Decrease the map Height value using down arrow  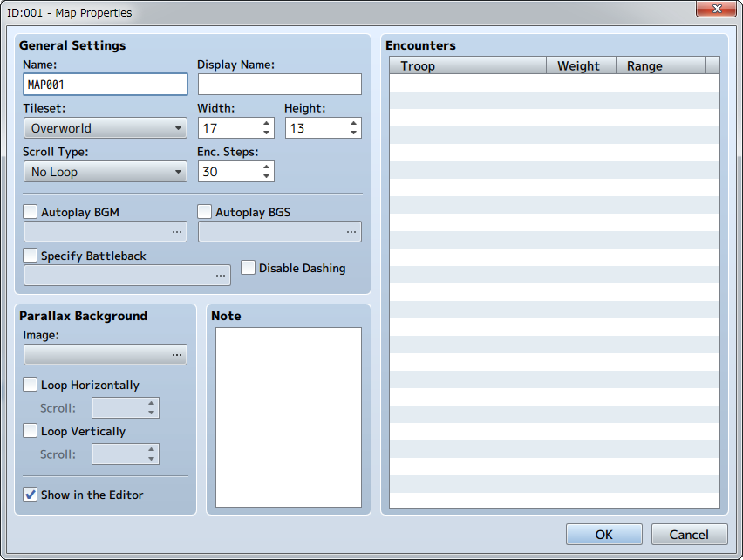click(353, 133)
